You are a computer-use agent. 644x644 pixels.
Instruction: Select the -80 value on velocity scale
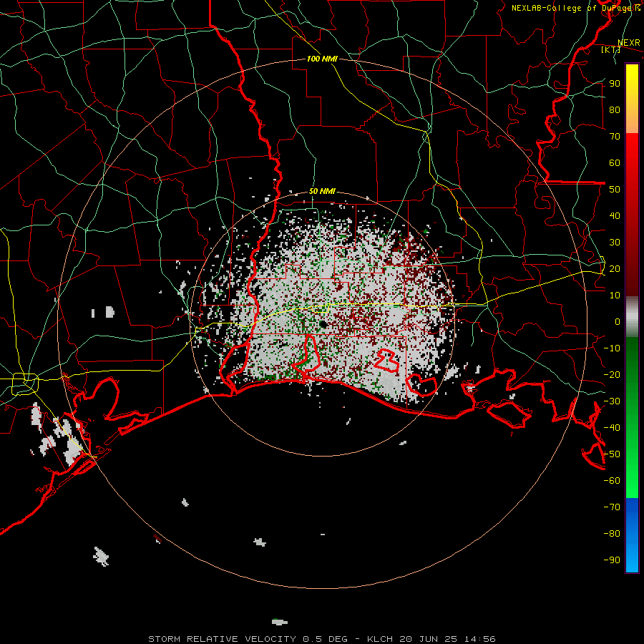[612, 534]
